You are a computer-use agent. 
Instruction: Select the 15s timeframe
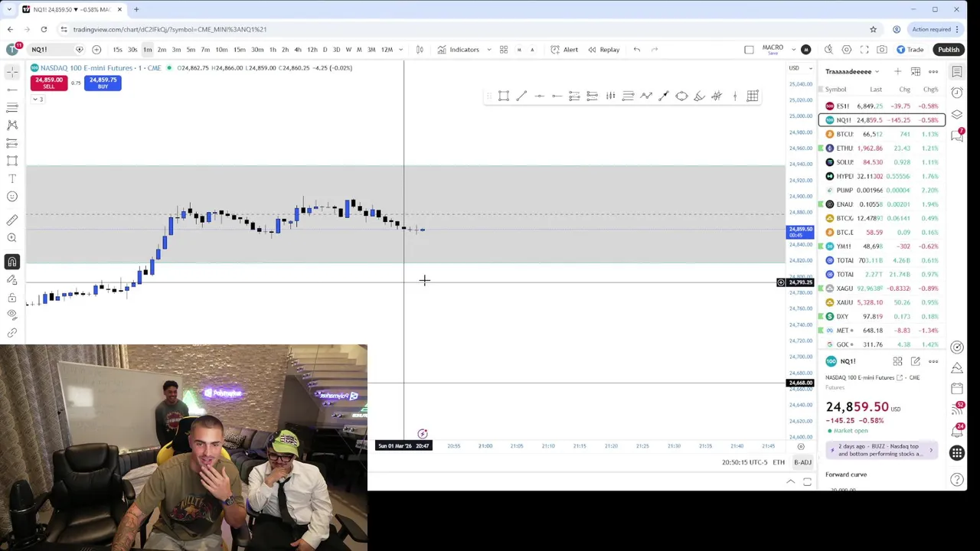(118, 50)
